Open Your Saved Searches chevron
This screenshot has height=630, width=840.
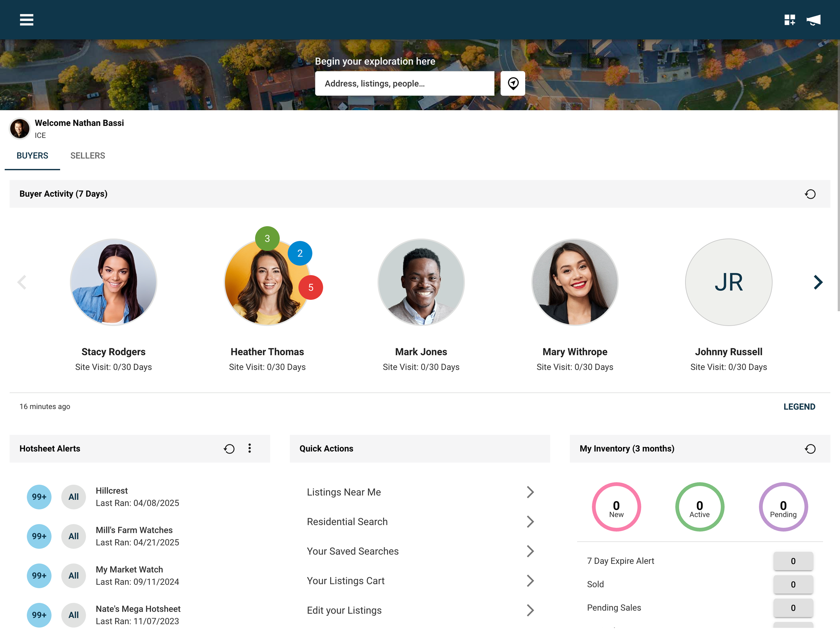click(x=530, y=552)
